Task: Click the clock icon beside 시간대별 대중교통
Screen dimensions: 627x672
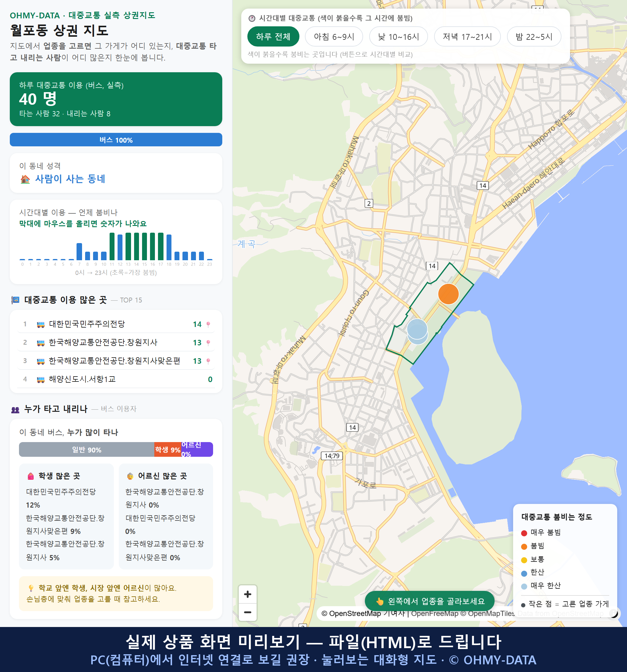Action: 252,18
